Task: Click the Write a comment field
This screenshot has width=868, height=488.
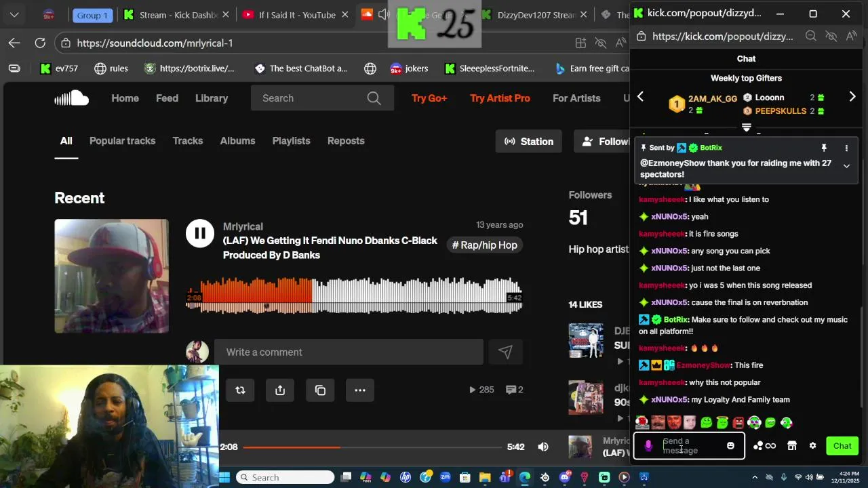Action: 349,352
